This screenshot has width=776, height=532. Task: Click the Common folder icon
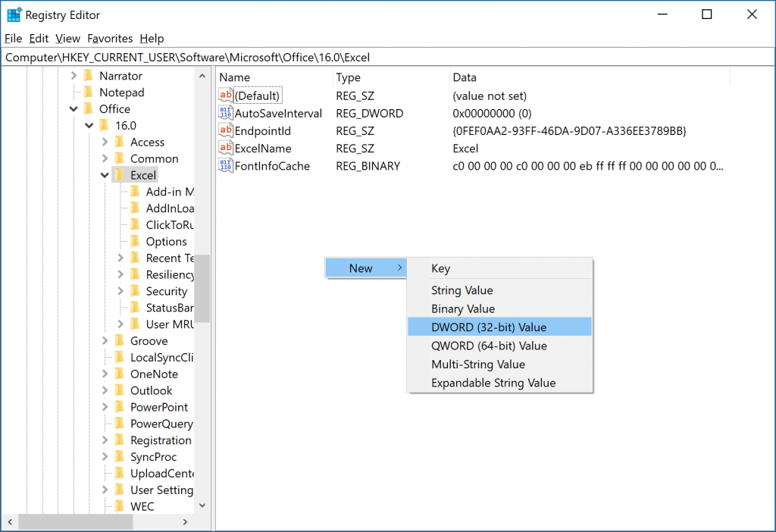119,158
